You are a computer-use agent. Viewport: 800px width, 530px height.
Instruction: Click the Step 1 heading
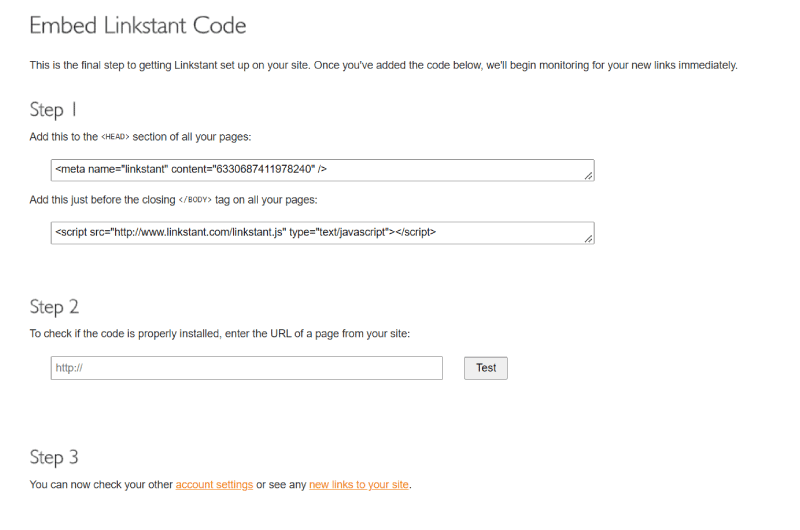(53, 110)
